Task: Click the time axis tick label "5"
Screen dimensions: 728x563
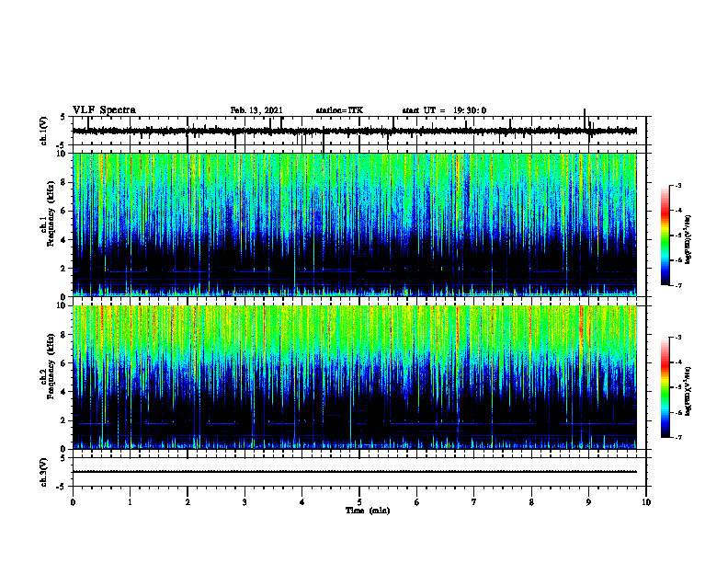Action: [x=359, y=502]
